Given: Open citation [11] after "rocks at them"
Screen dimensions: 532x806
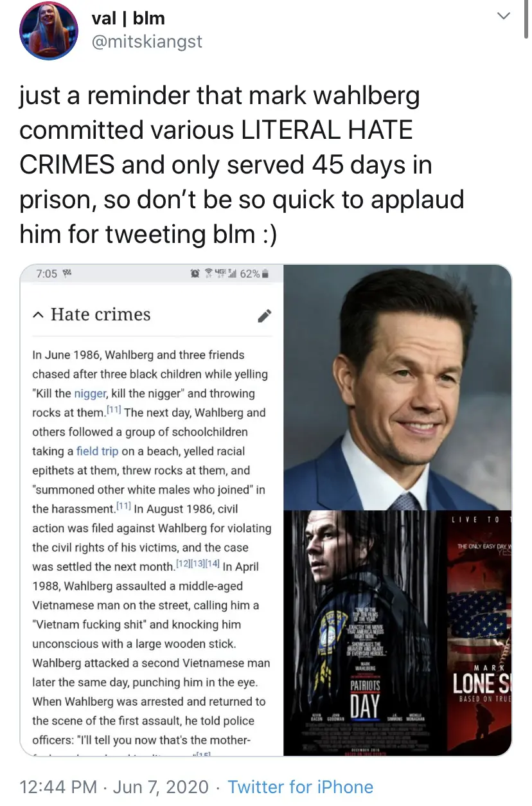Looking at the screenshot, I should tap(114, 409).
